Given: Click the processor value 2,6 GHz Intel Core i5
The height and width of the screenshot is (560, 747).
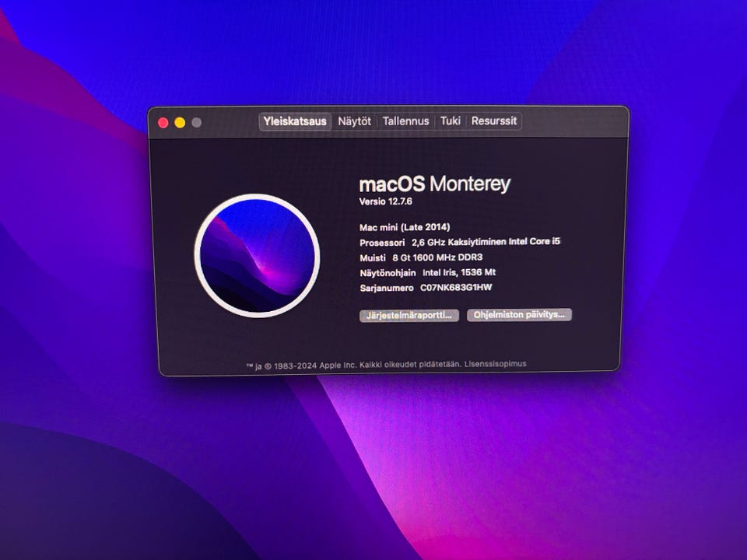Looking at the screenshot, I should click(486, 242).
